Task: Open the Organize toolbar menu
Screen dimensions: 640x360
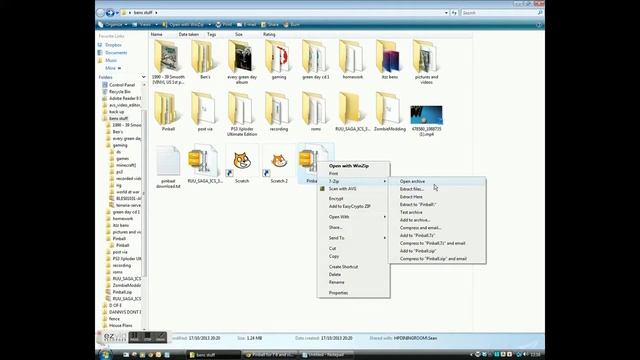Action: pyautogui.click(x=113, y=24)
